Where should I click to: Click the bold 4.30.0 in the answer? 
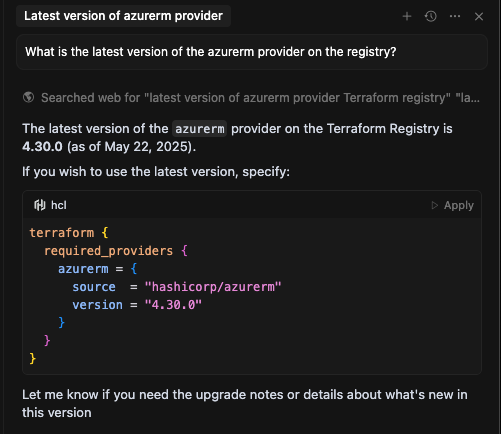tap(42, 147)
